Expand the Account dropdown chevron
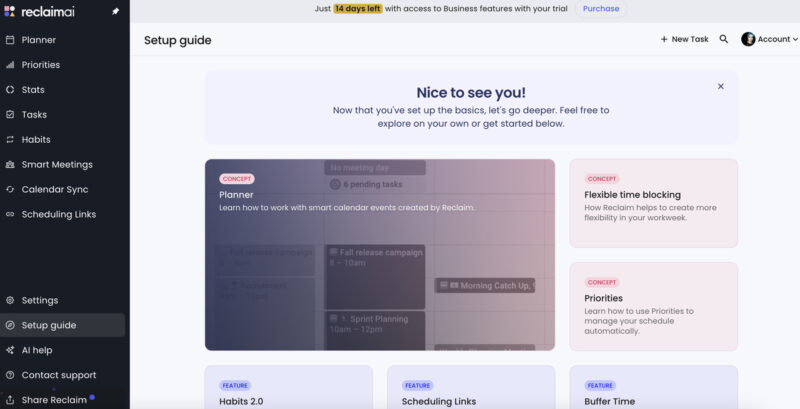800x409 pixels. pyautogui.click(x=795, y=39)
